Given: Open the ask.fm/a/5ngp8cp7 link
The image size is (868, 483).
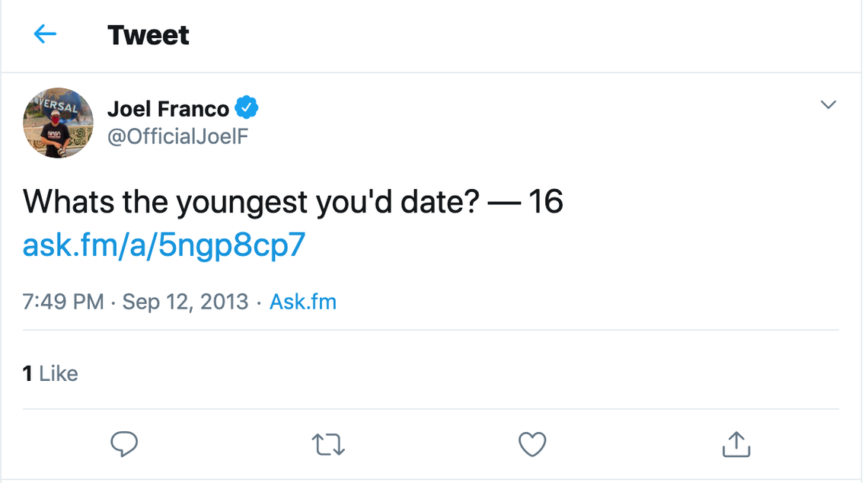Looking at the screenshot, I should click(163, 245).
